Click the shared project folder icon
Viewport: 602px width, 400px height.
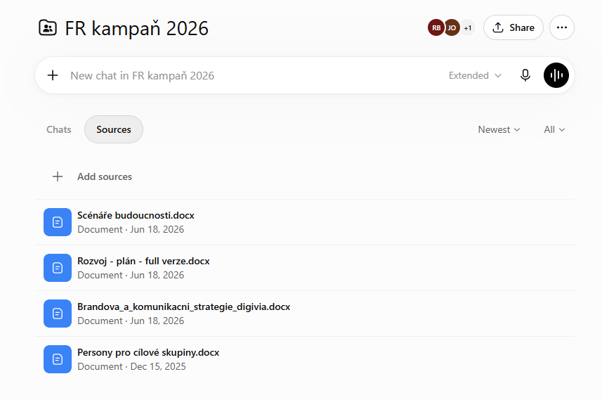pos(48,28)
